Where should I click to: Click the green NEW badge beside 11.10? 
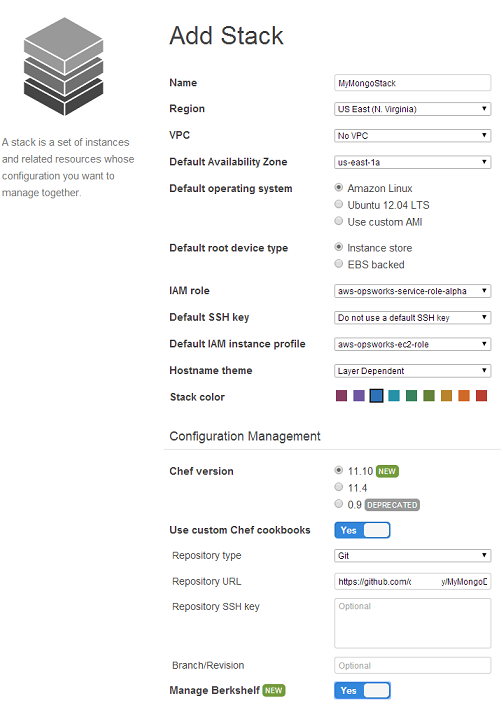387,471
